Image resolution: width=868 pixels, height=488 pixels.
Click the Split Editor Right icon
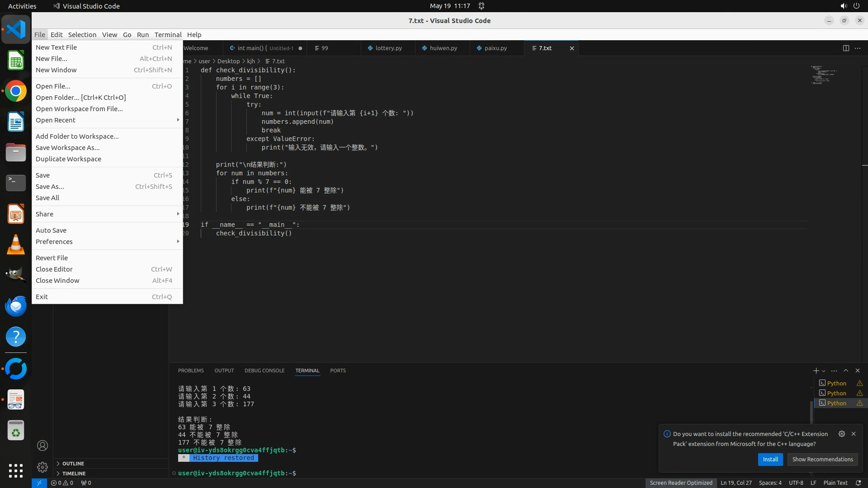845,48
